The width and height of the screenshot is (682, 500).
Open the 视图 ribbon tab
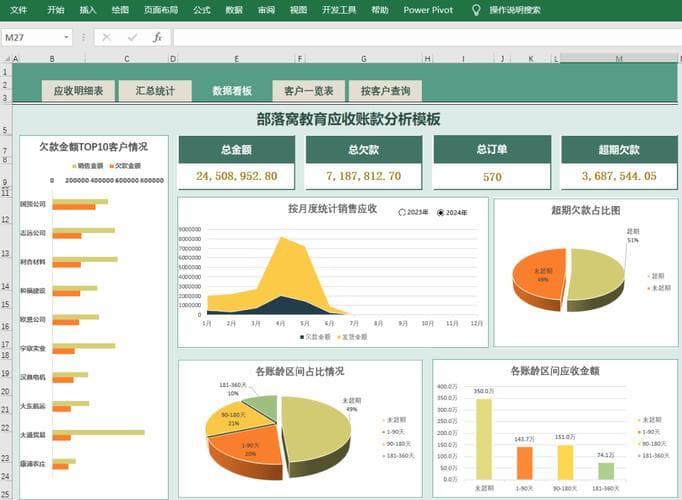[x=298, y=10]
